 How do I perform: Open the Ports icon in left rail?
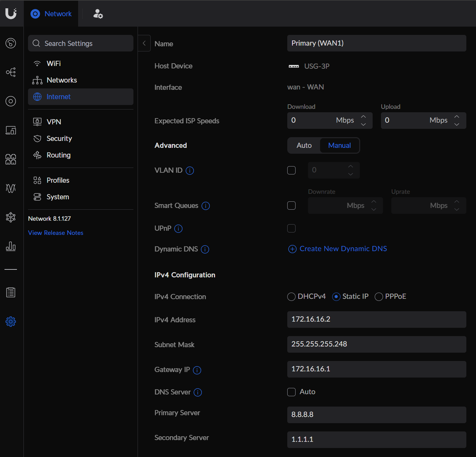pyautogui.click(x=11, y=159)
